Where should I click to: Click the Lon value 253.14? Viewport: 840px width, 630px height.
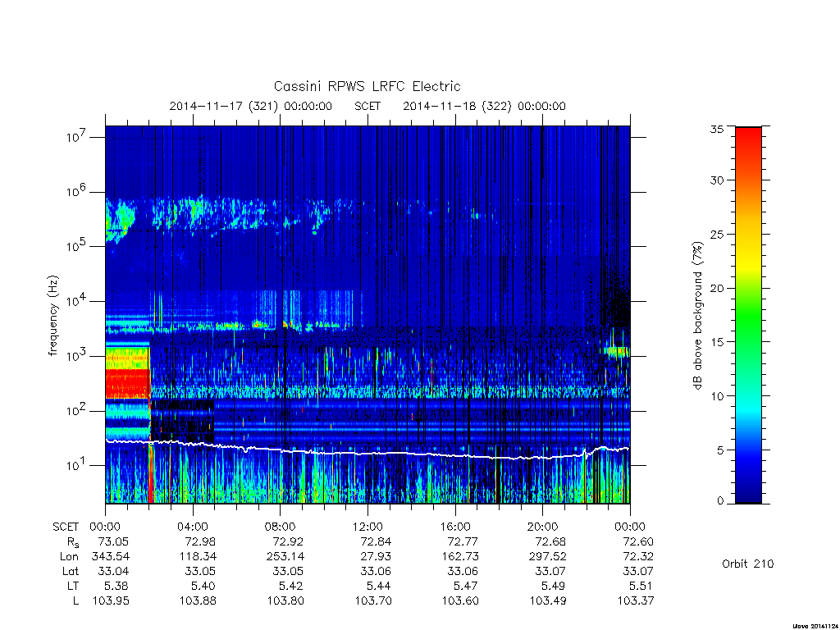[285, 557]
